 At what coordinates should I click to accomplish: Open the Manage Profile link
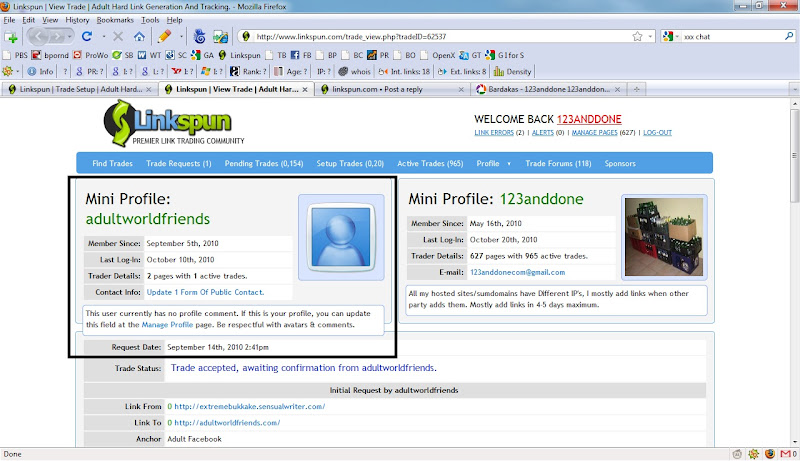167,325
